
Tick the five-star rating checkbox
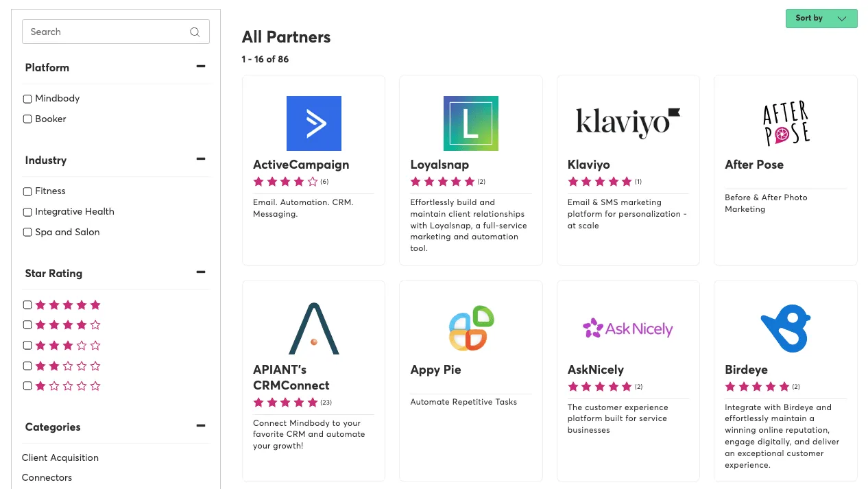(x=27, y=305)
